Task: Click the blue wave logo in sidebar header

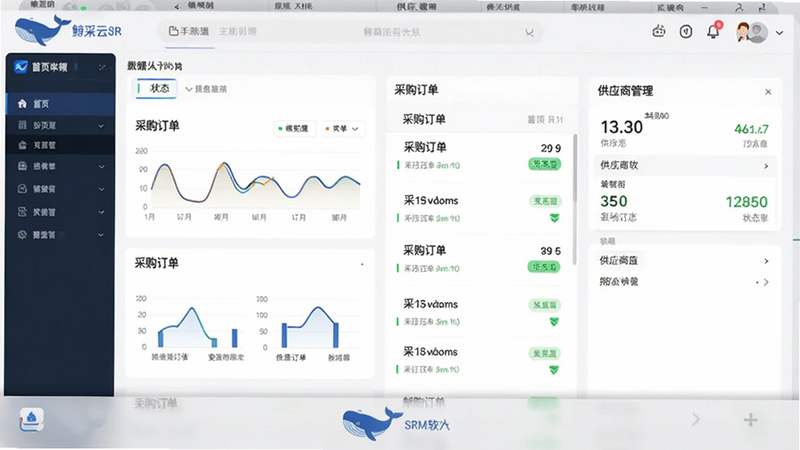Action: [x=20, y=67]
